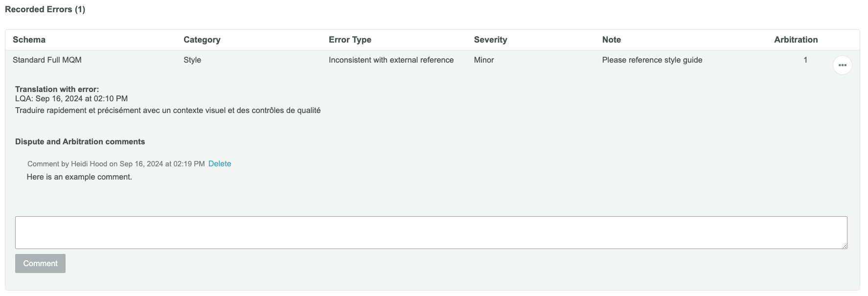
Task: Click the Recorded Errors (1) heading
Action: point(45,9)
